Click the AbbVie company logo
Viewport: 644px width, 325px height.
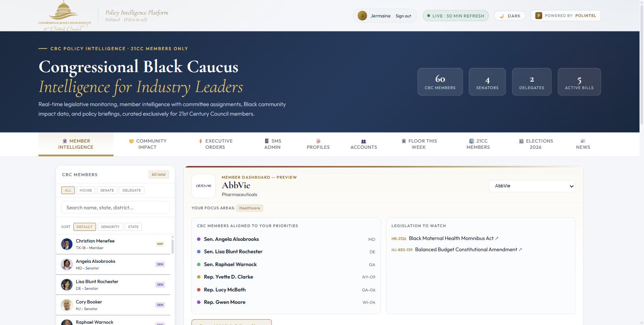pos(203,186)
